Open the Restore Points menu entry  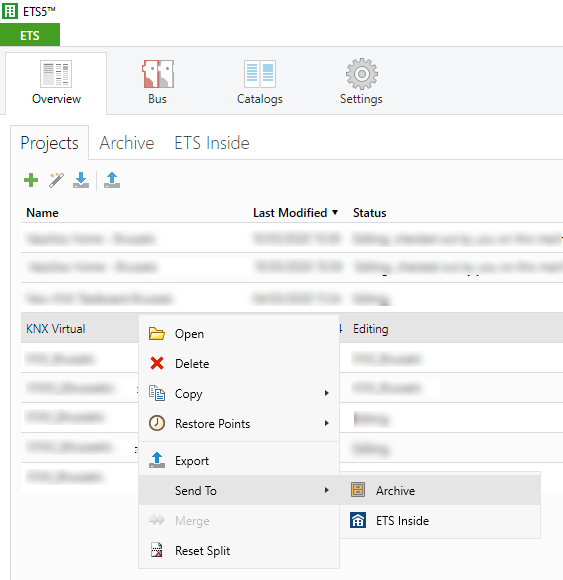coord(239,424)
